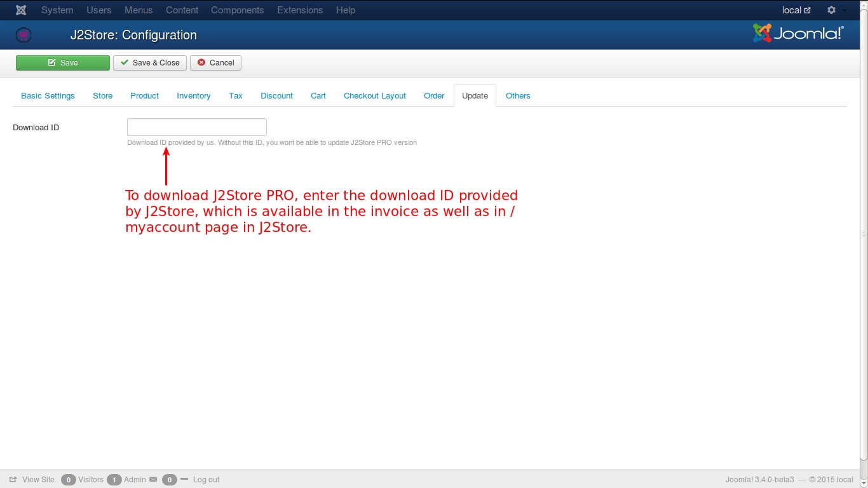The width and height of the screenshot is (868, 488).
Task: Click the Log out link
Action: click(206, 480)
